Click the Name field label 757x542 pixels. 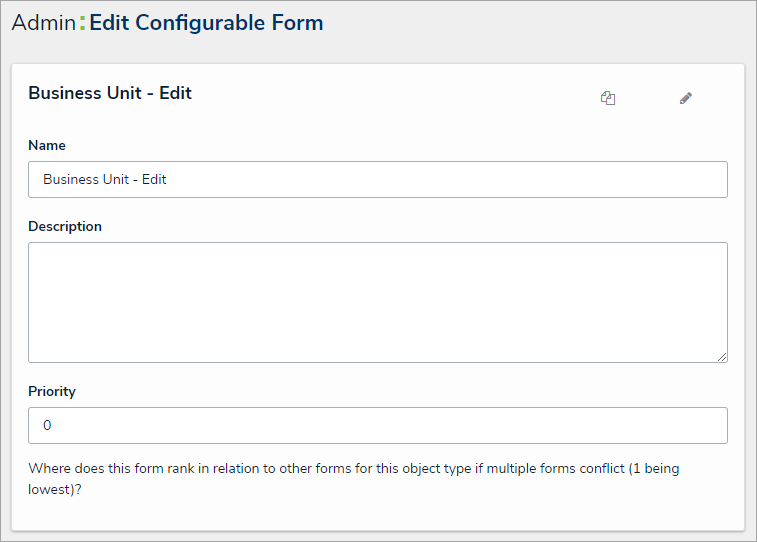[x=47, y=145]
